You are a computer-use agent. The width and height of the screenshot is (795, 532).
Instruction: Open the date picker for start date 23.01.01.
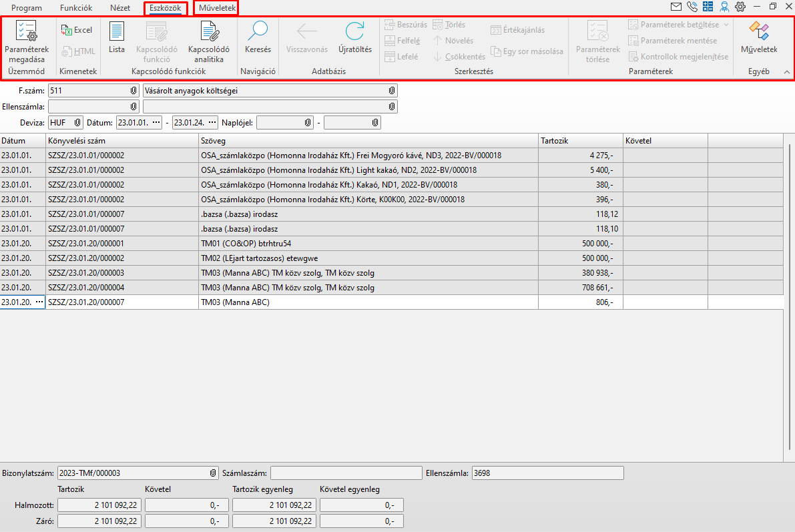coord(156,123)
